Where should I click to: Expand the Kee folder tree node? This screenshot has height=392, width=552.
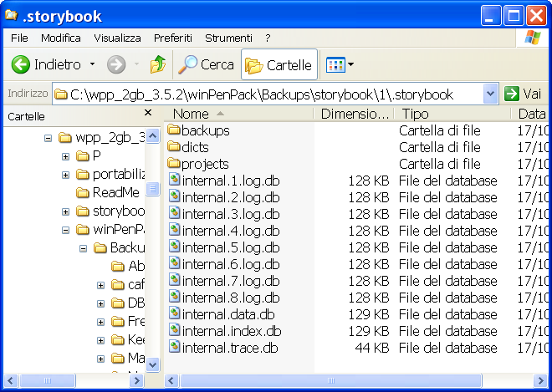[x=100, y=340]
